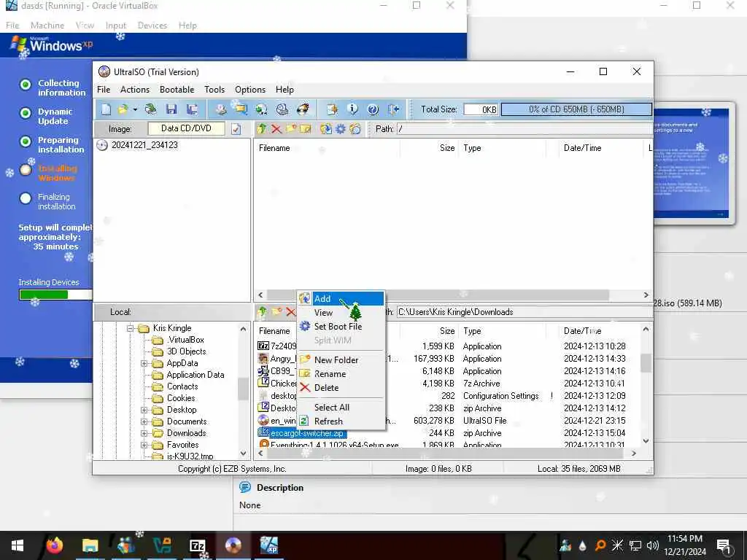Click the image properties checkmark icon
The image size is (747, 560).
click(236, 129)
